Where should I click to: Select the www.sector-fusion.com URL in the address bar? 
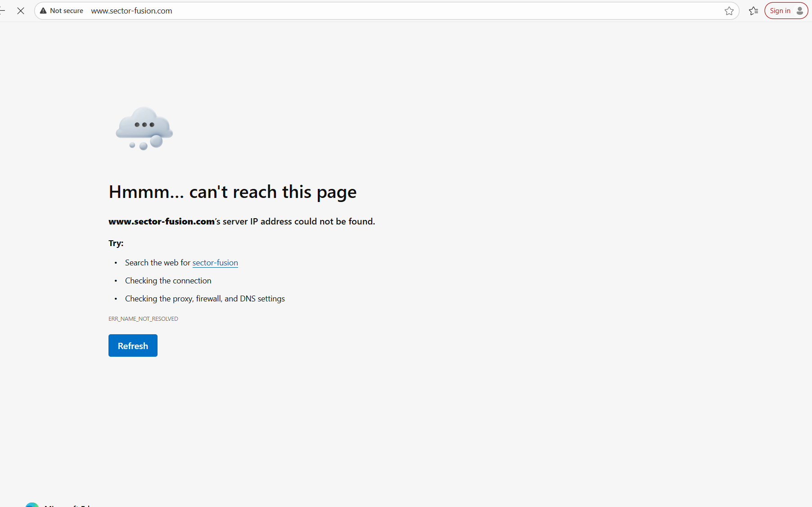[x=131, y=11]
